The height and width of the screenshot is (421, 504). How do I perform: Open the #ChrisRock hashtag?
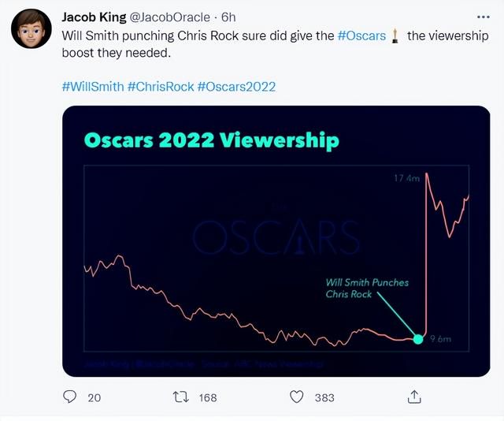coord(161,87)
